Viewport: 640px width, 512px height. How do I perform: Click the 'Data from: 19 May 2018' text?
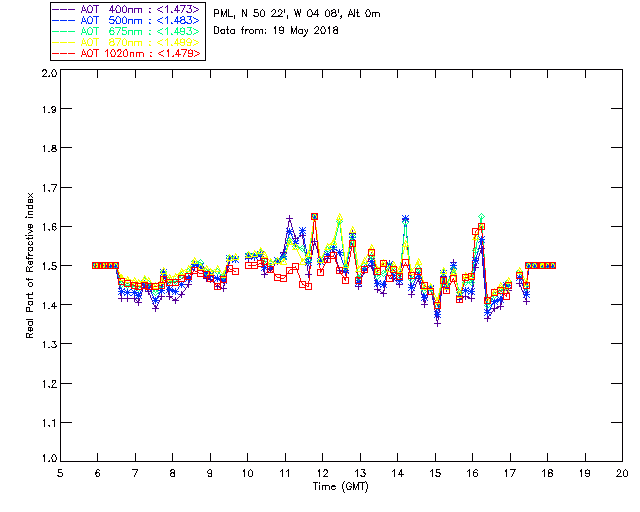click(x=276, y=31)
